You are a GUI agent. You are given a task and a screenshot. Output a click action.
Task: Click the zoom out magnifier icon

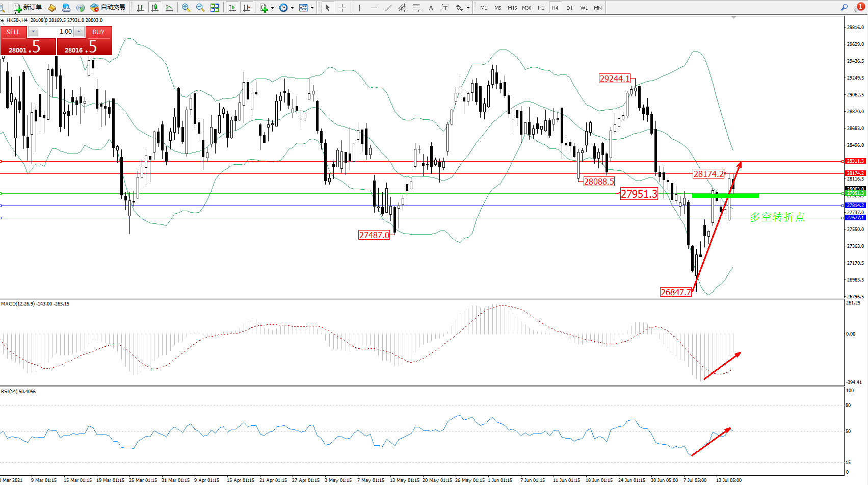200,8
